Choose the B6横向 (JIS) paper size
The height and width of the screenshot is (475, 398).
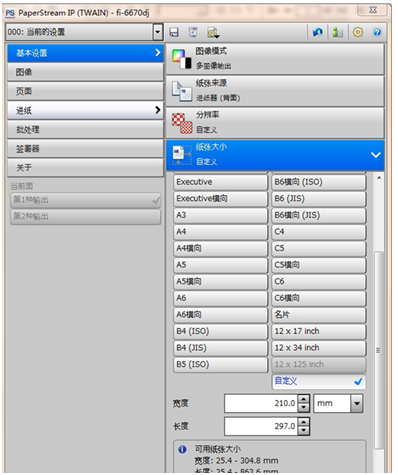(x=319, y=215)
